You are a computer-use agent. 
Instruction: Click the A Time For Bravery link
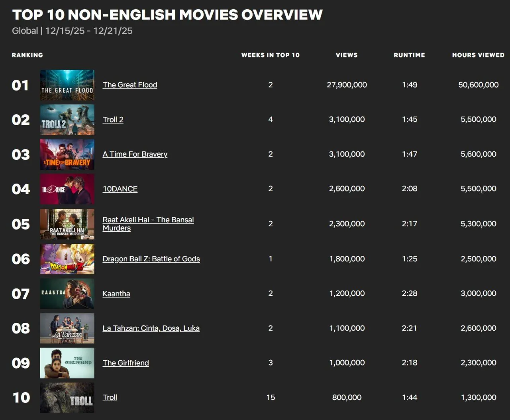(x=135, y=154)
